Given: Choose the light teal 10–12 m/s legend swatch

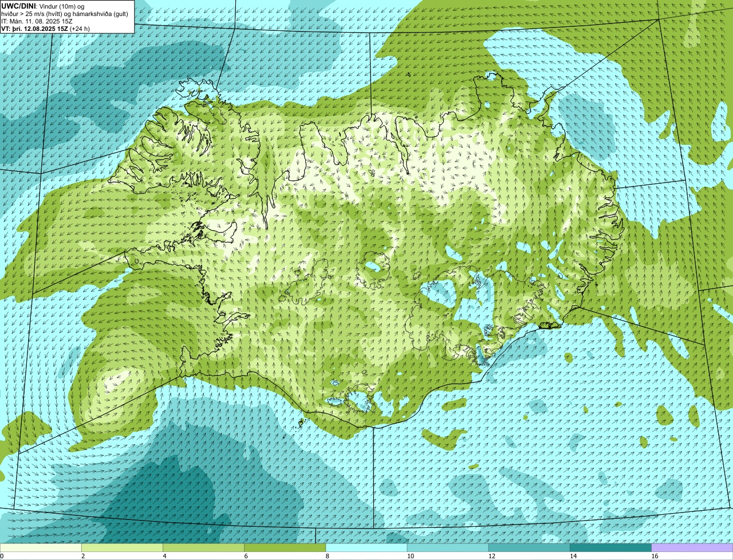Looking at the screenshot, I should coord(448,548).
